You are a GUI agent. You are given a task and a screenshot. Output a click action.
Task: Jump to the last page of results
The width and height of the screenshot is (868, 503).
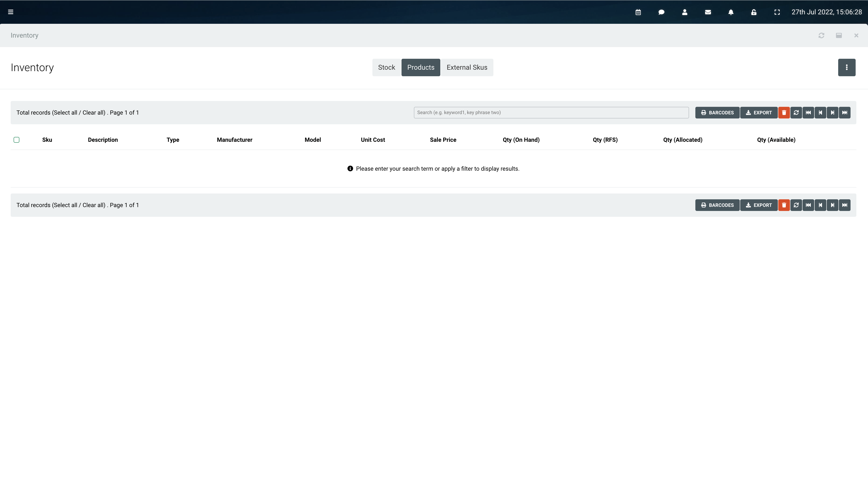pyautogui.click(x=844, y=112)
